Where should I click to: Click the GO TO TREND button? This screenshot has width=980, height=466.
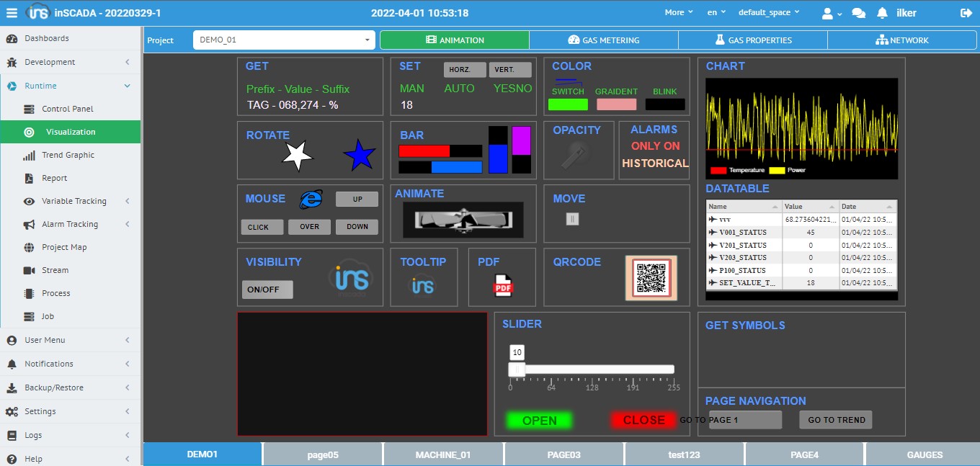(836, 420)
